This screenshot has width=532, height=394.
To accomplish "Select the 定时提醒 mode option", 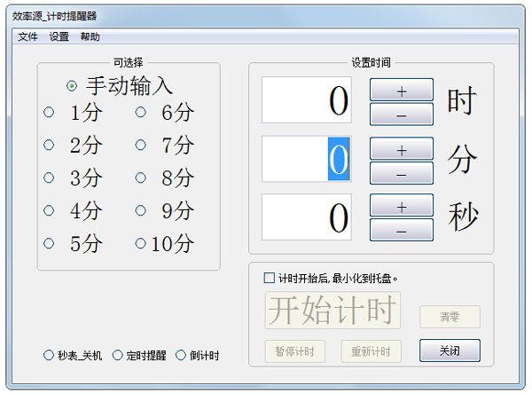I will click(119, 355).
